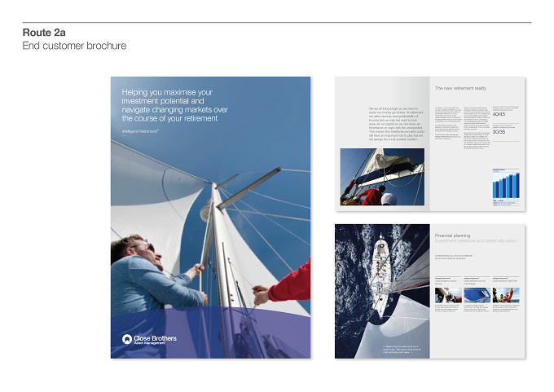Select the intro paragraph on upper spread left page
554x392 pixels.
[396, 124]
